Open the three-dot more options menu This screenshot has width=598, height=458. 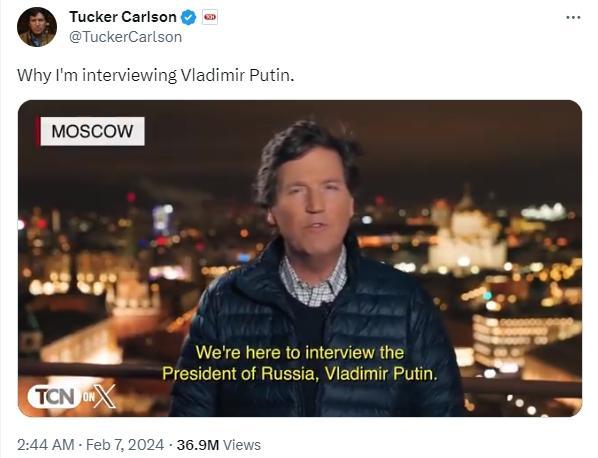click(x=573, y=18)
